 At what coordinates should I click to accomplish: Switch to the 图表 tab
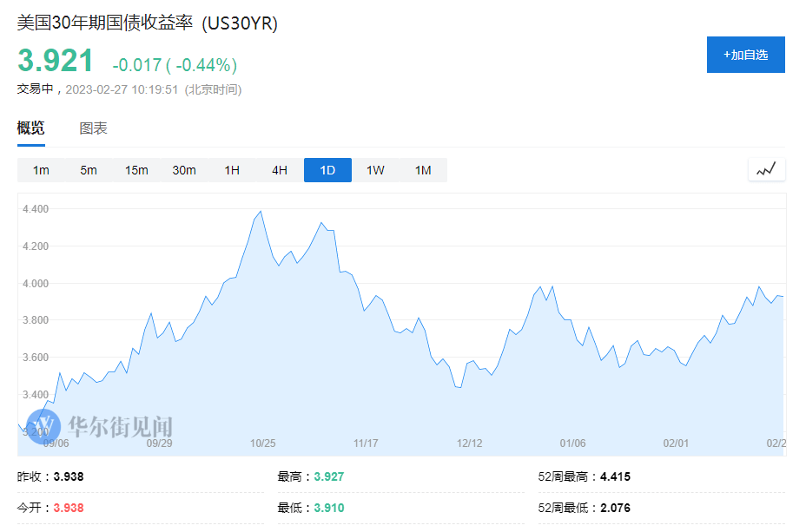pos(92,128)
